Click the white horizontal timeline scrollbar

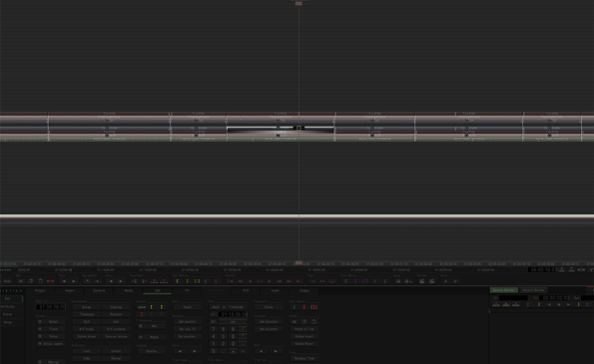pos(297,216)
